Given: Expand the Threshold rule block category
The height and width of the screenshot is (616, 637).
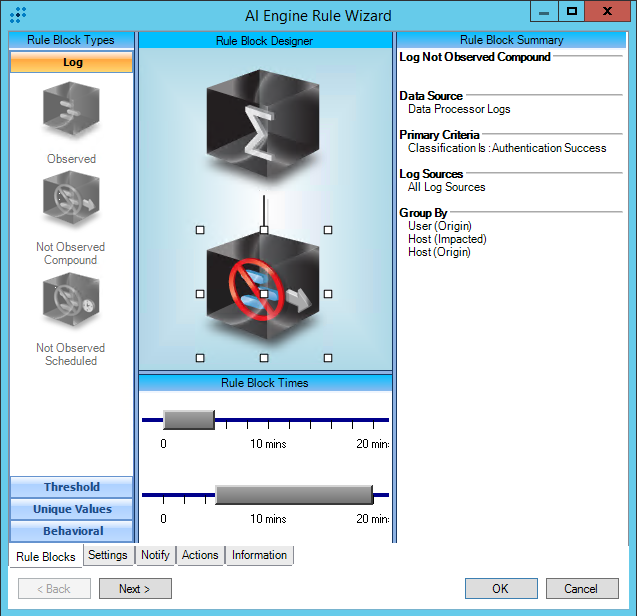Looking at the screenshot, I should pos(71,487).
